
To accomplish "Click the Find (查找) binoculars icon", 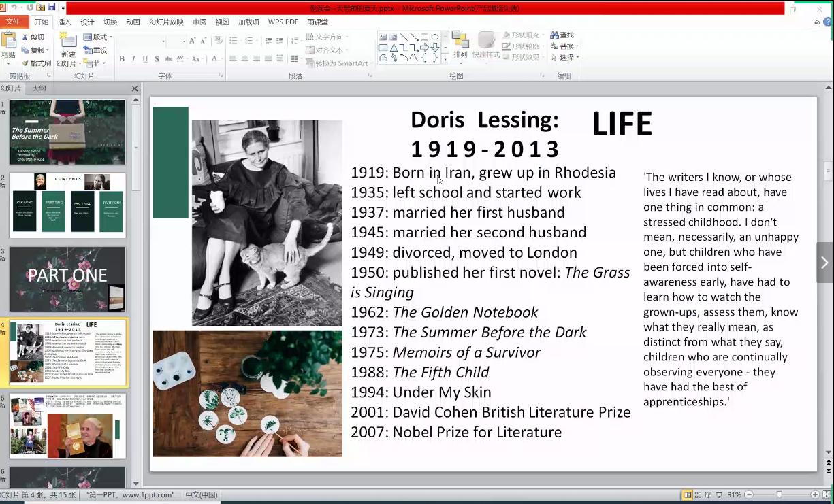I will tap(554, 35).
